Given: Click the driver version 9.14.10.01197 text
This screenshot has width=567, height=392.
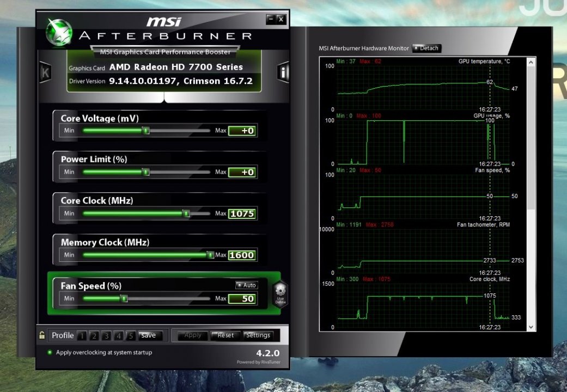Looking at the screenshot, I should [143, 81].
